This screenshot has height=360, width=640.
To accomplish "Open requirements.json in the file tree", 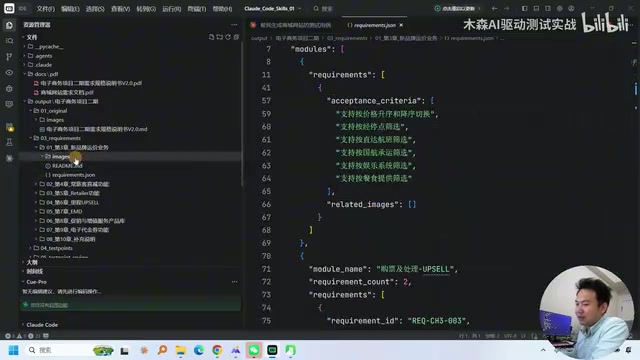I will [x=73, y=175].
